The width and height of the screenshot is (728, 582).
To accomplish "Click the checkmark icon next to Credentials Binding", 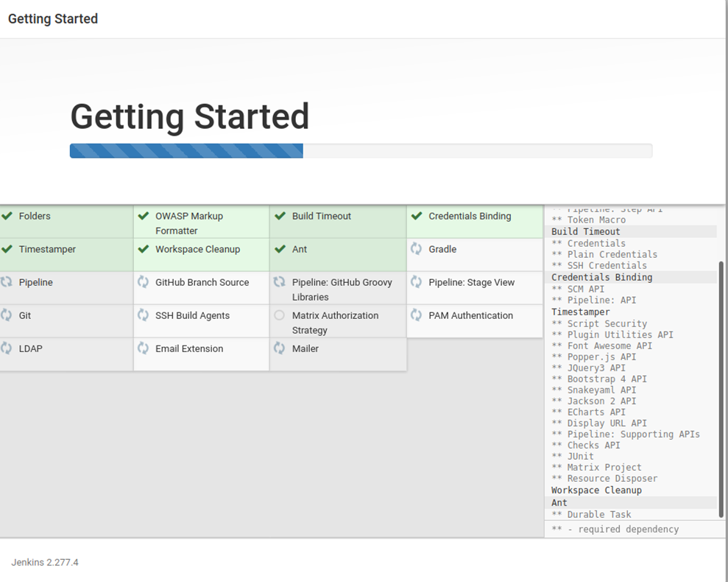I will coord(417,216).
